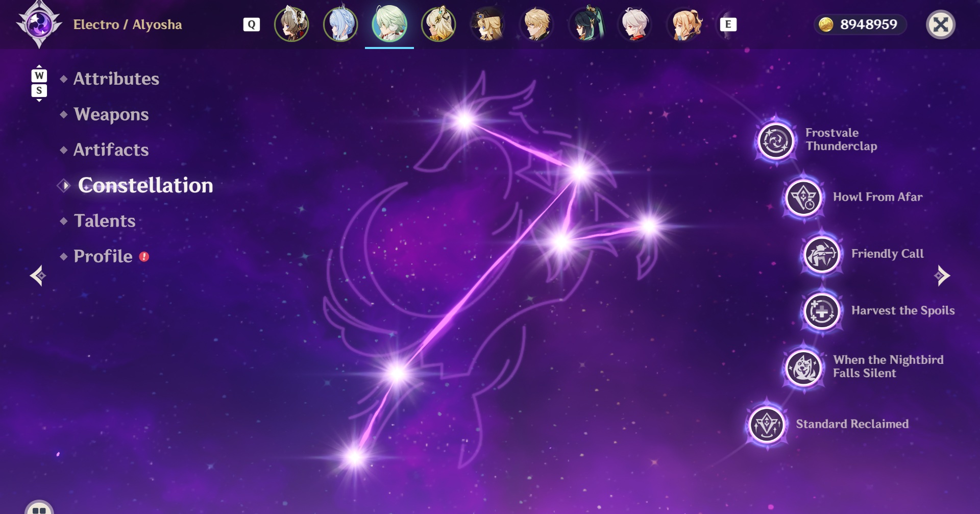This screenshot has height=514, width=980.
Task: Go to next character with right arrow
Action: (942, 276)
